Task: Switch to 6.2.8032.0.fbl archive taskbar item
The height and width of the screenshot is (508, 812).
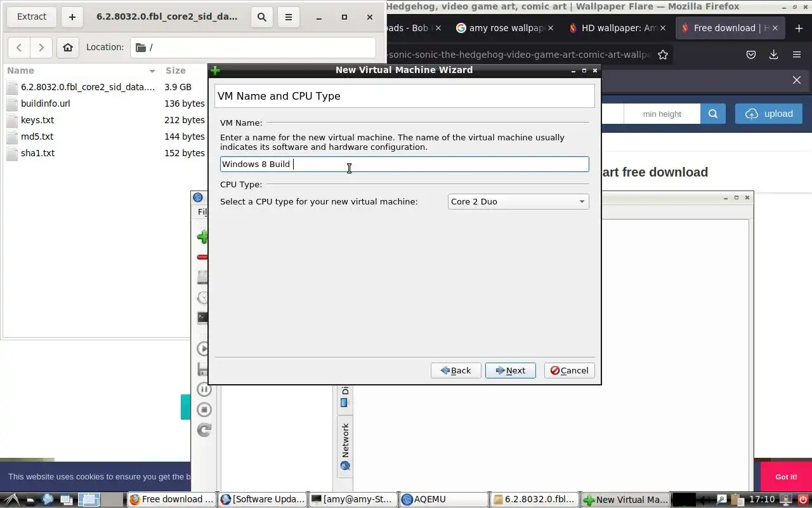Action: [x=535, y=500]
